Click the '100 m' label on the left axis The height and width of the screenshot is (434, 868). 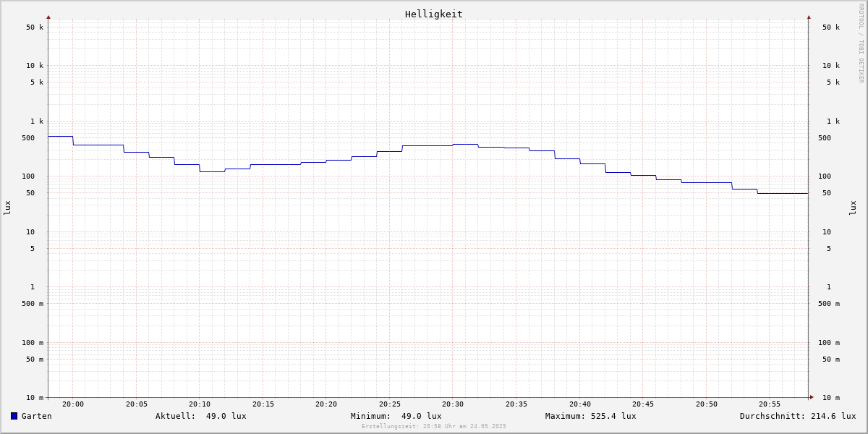(x=33, y=343)
